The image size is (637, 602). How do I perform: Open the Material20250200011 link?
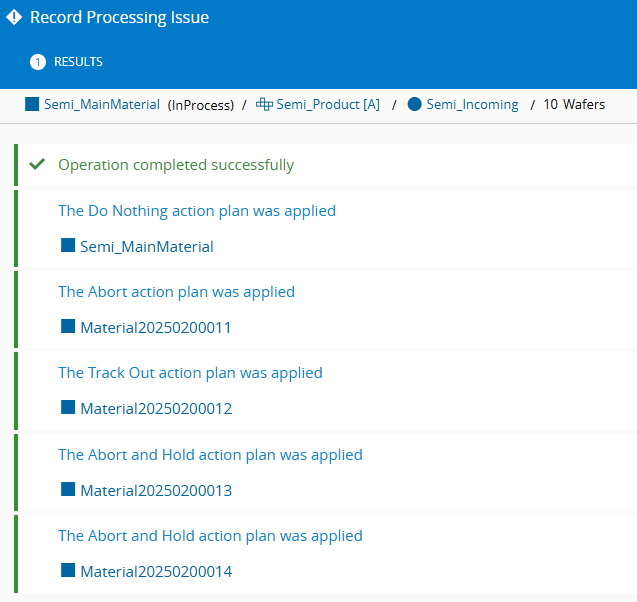tap(156, 327)
